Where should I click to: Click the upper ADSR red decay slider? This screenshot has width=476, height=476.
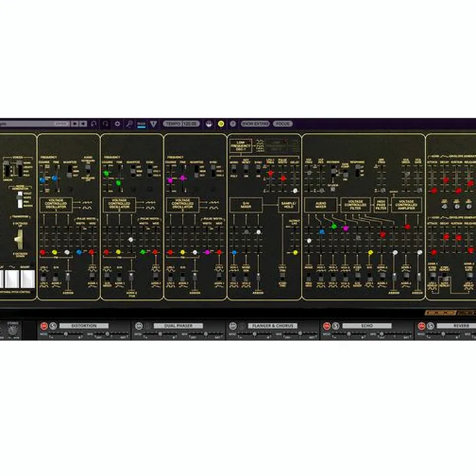pyautogui.click(x=446, y=180)
